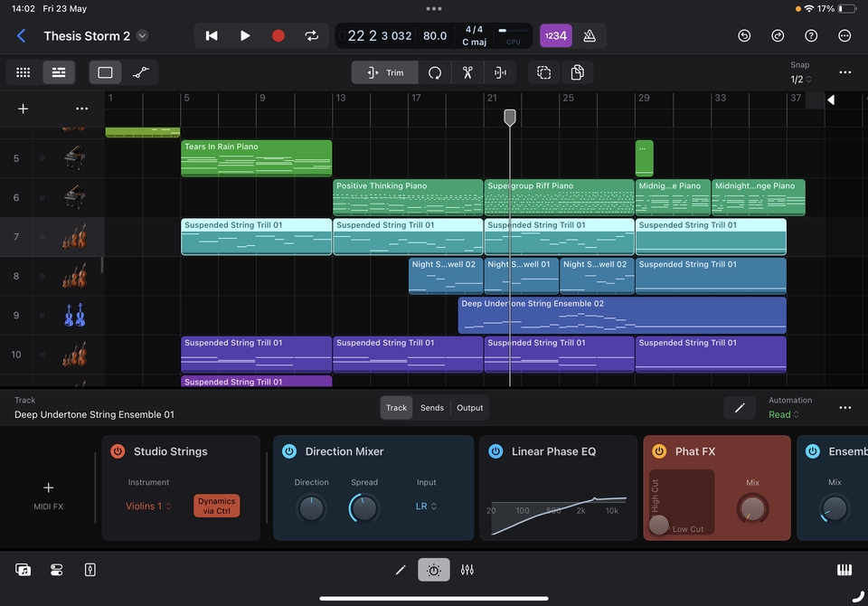Select the Scissors split tool
The height and width of the screenshot is (606, 868).
[467, 72]
